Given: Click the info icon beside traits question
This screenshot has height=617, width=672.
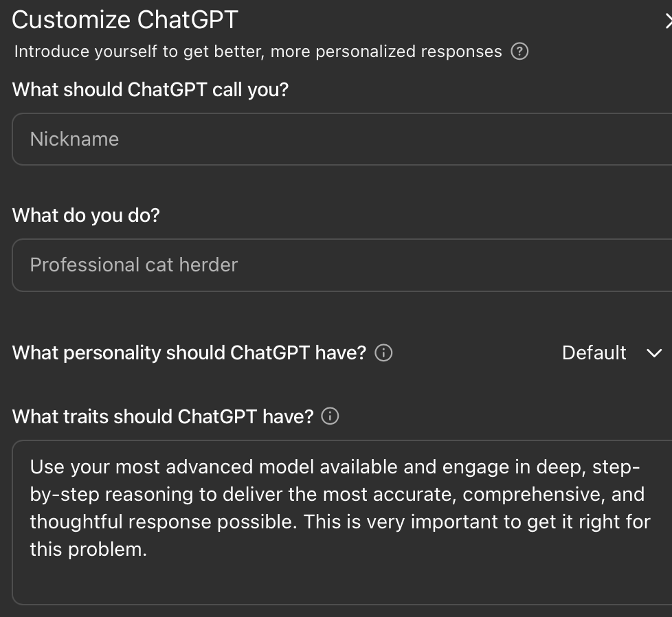Looking at the screenshot, I should [x=330, y=416].
